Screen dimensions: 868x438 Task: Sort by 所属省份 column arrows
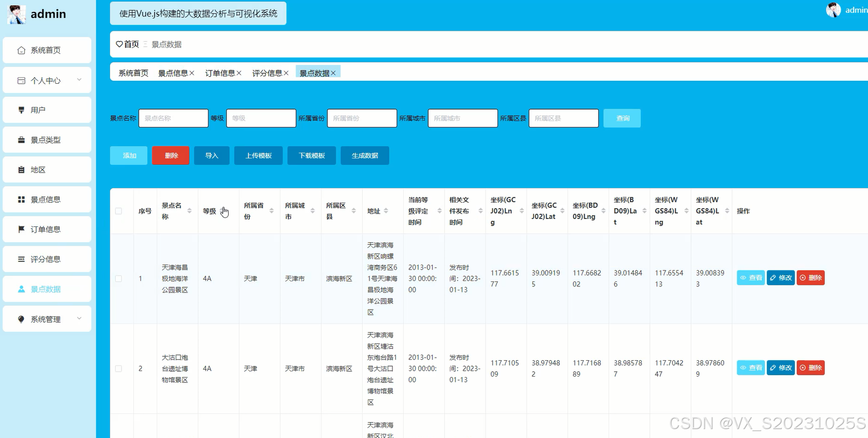pos(272,211)
